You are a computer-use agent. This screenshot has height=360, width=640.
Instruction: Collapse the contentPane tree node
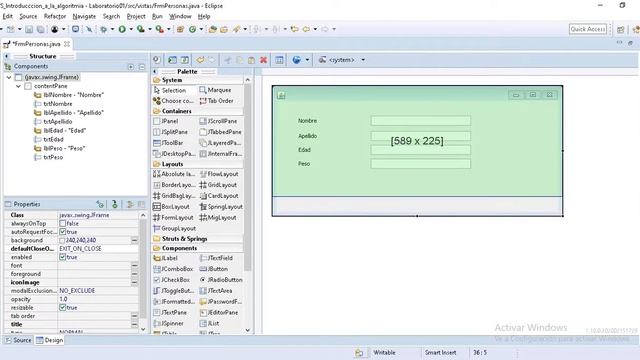[18, 86]
